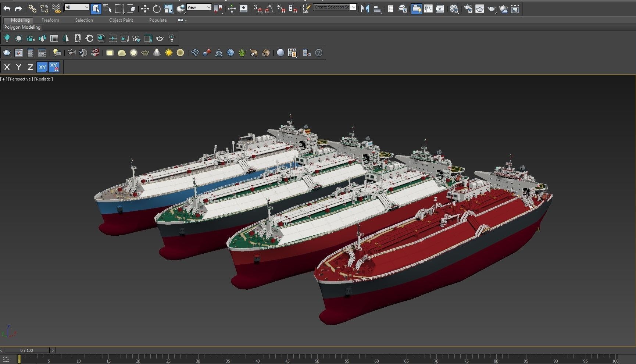Click Select and Place tool
636x364 pixels.
(x=181, y=9)
